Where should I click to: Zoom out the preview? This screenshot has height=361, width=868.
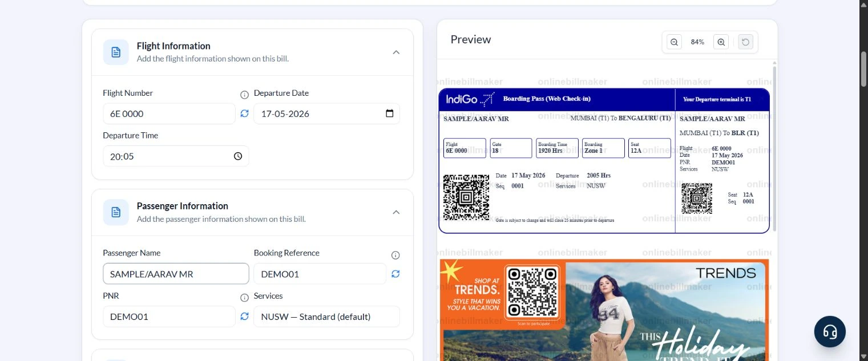(674, 42)
